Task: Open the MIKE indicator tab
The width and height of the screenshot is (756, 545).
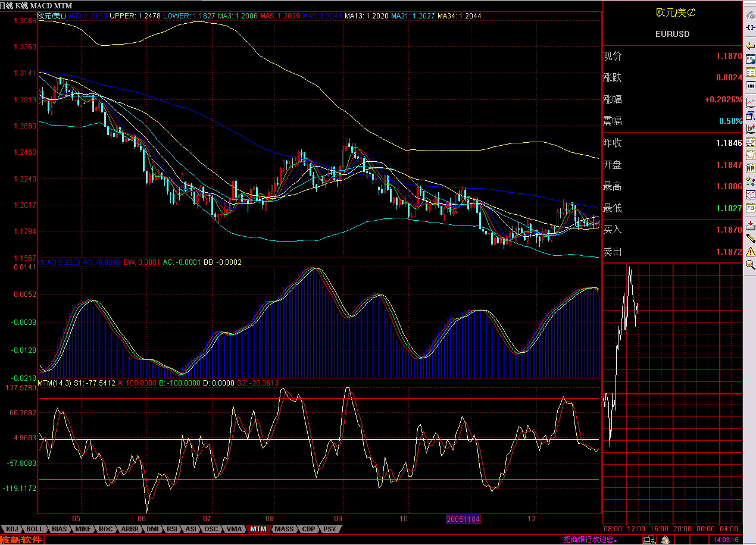Action: (x=83, y=528)
